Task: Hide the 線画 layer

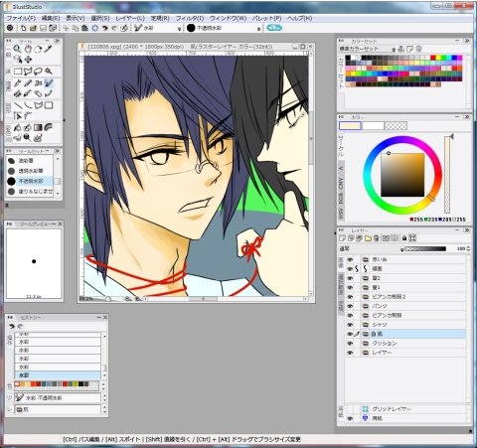Action: coord(350,269)
